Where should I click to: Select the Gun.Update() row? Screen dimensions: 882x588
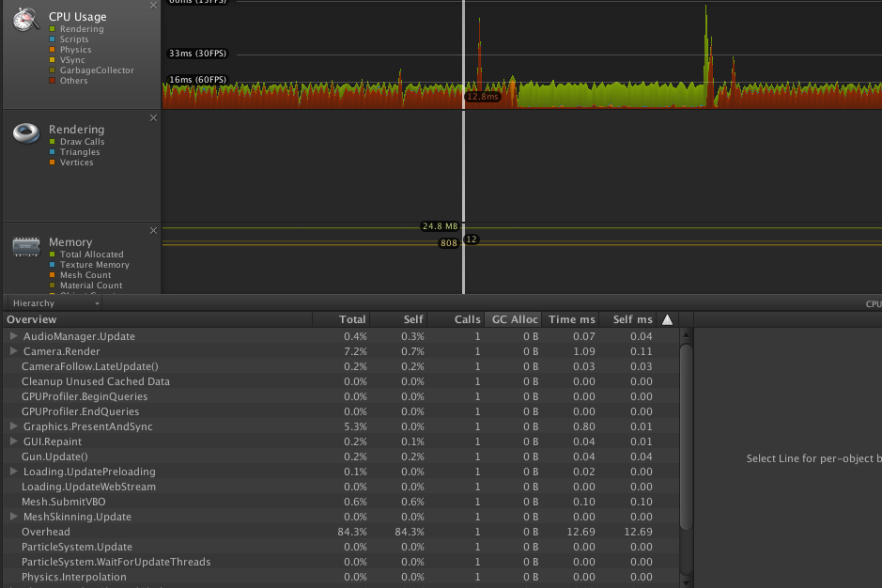(342, 456)
